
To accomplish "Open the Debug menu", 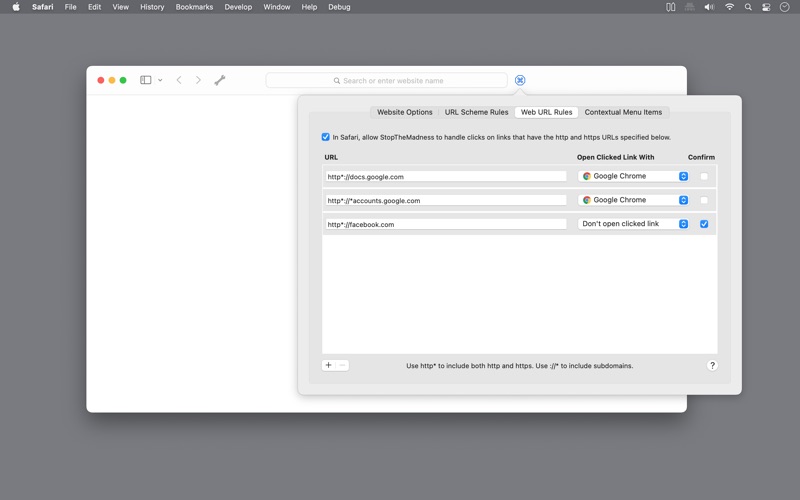I will click(339, 7).
